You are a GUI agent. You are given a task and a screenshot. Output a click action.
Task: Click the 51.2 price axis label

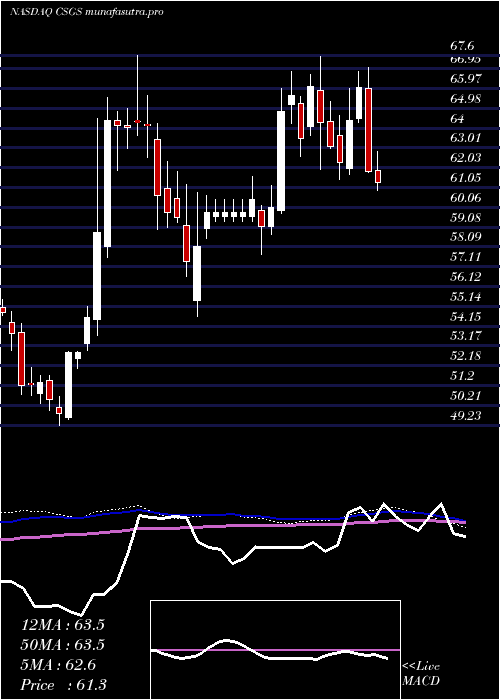(x=462, y=376)
